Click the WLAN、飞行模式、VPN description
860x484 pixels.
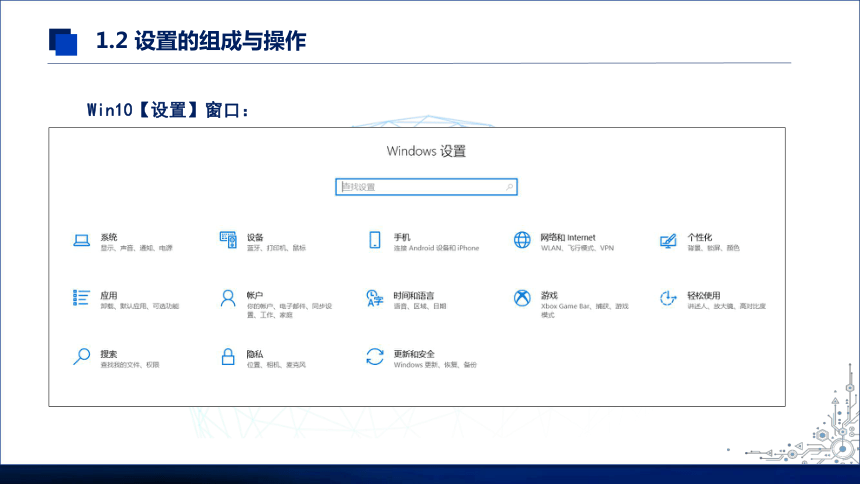click(578, 248)
